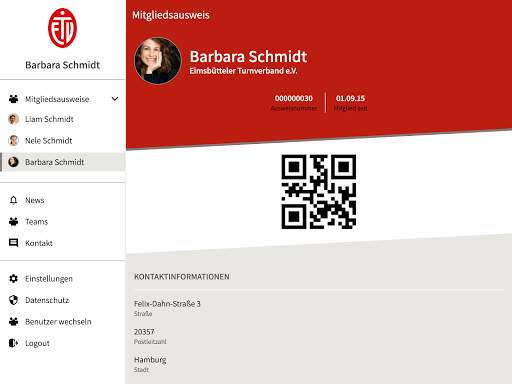Open the Mitgliedsausweise menu entry
This screenshot has height=384, width=512.
pos(57,99)
